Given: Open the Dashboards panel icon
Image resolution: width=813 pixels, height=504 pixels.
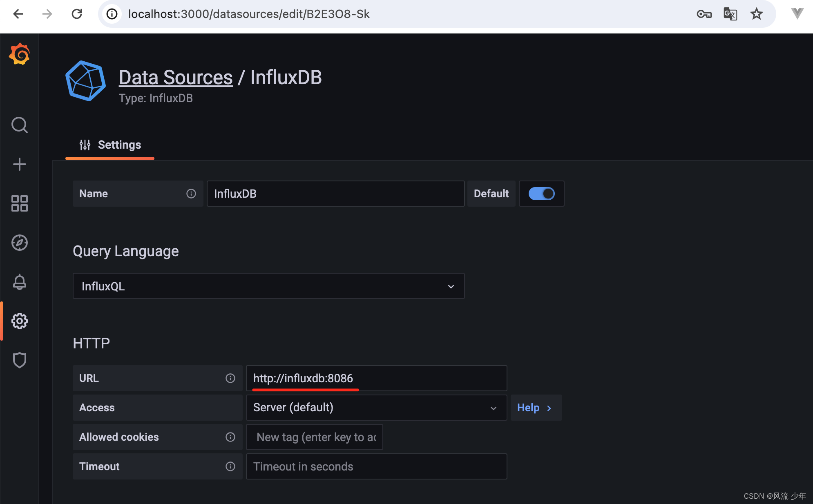Looking at the screenshot, I should [19, 202].
